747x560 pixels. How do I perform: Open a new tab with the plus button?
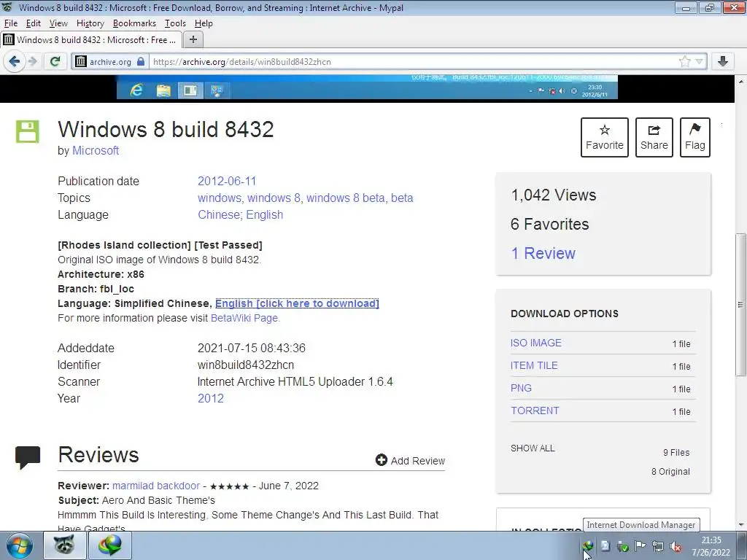coord(193,39)
